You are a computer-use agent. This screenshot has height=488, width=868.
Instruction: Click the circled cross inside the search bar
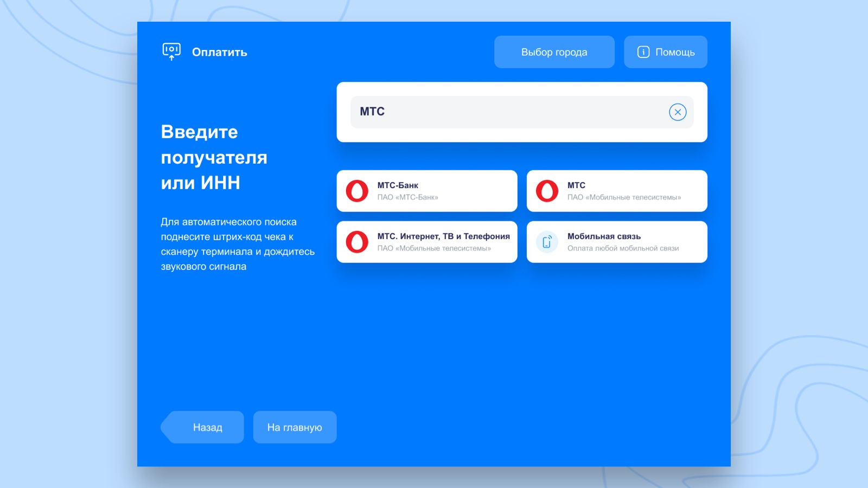[x=678, y=112]
